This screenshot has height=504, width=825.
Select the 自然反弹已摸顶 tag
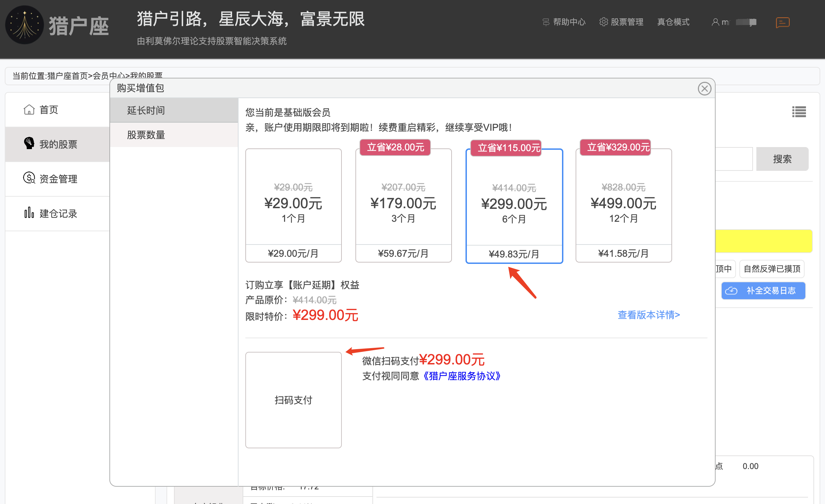pyautogui.click(x=772, y=269)
